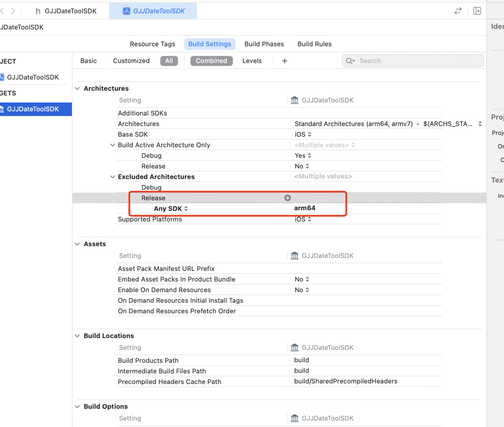Change Enable On Demand Resources dropdown
This screenshot has width=504, height=427.
302,290
